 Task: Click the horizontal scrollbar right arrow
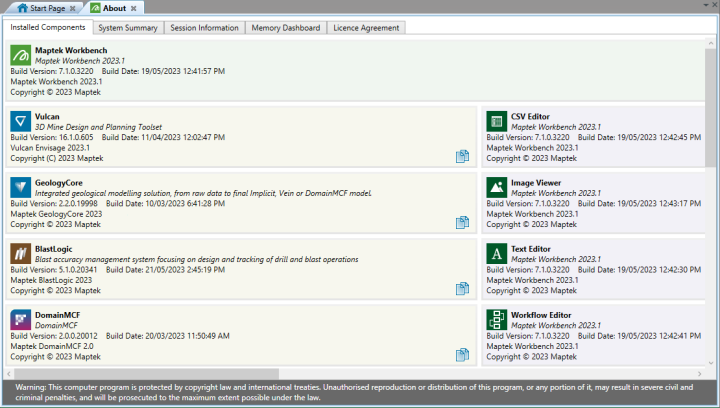tap(699, 374)
